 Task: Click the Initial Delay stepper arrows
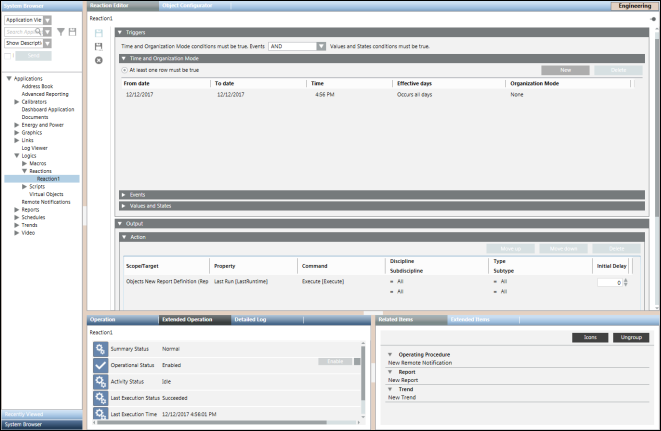(625, 283)
